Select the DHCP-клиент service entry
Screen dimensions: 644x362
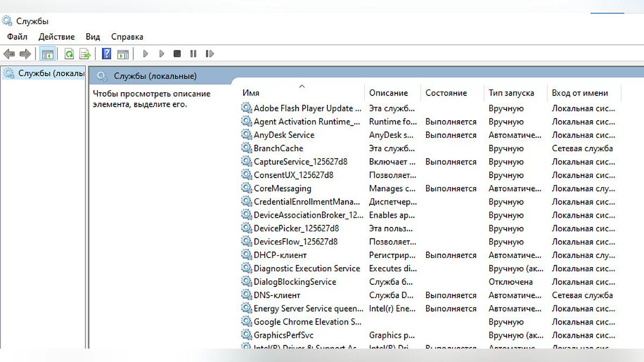point(280,255)
